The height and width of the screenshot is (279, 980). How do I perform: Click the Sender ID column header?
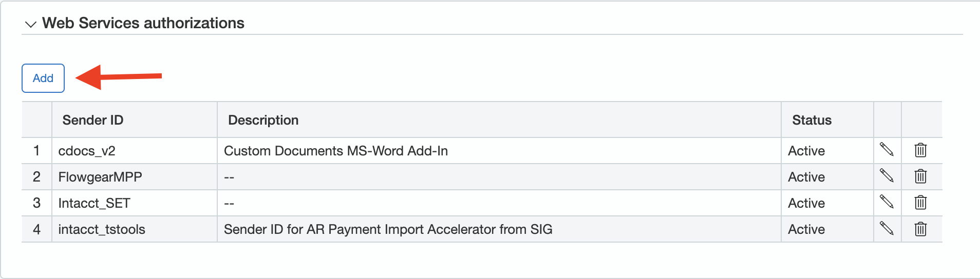(x=93, y=120)
